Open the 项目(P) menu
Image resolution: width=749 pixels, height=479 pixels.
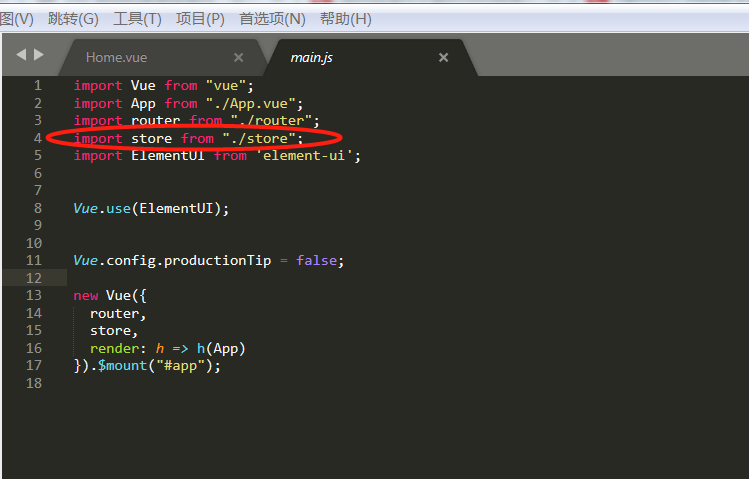pyautogui.click(x=200, y=19)
